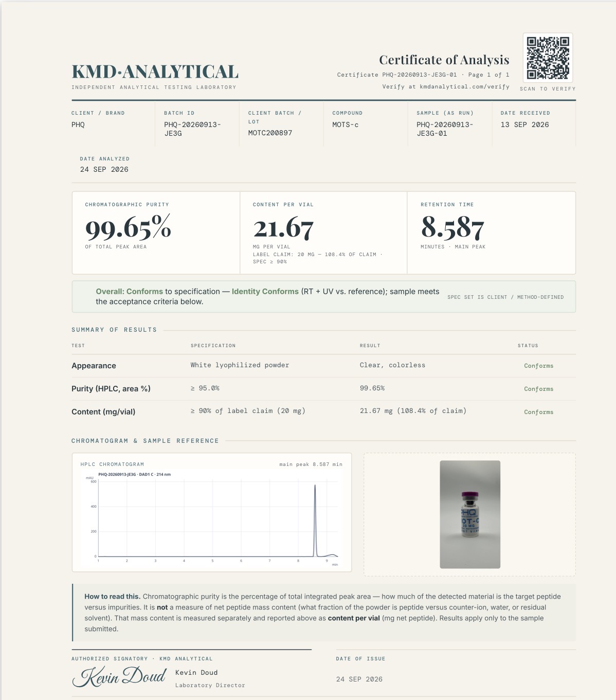Click the Purity (HPLC, area %) row name
The width and height of the screenshot is (616, 700).
[x=111, y=389]
